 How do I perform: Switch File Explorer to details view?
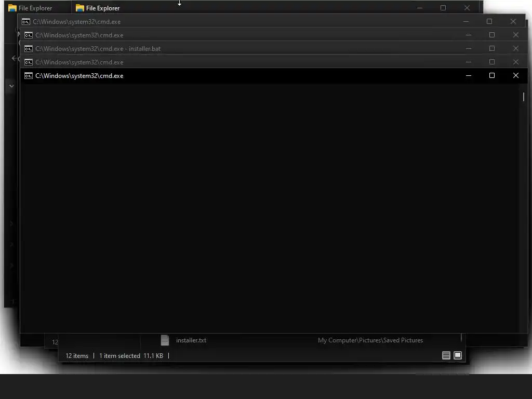(446, 355)
